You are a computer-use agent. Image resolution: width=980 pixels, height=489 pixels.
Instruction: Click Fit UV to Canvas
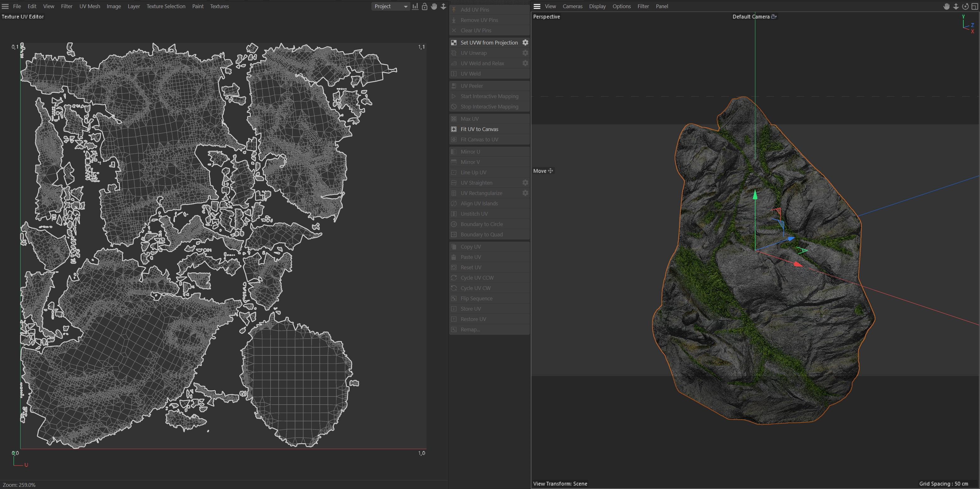(x=479, y=129)
